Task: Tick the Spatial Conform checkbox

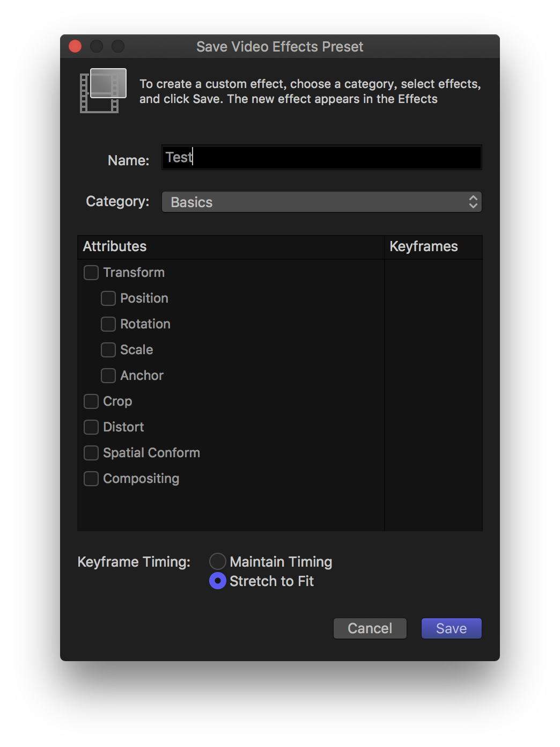Action: 91,453
